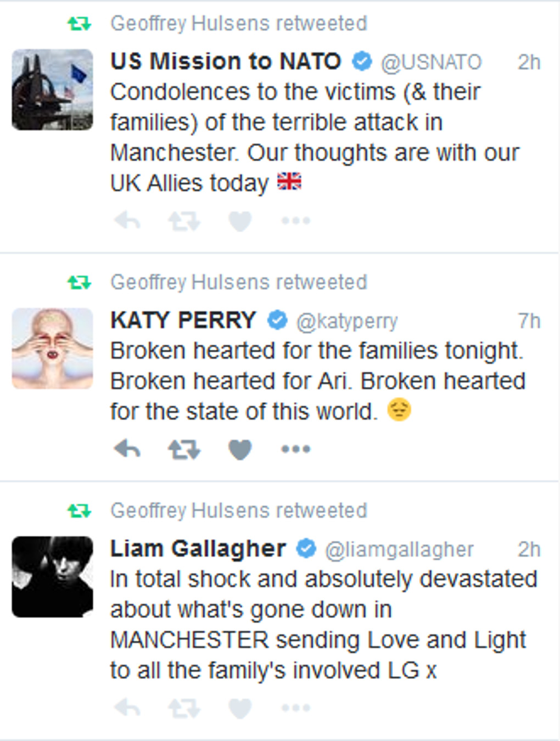Reply to Katy Perry's tweet
Screen dimensions: 560x741
(x=127, y=450)
